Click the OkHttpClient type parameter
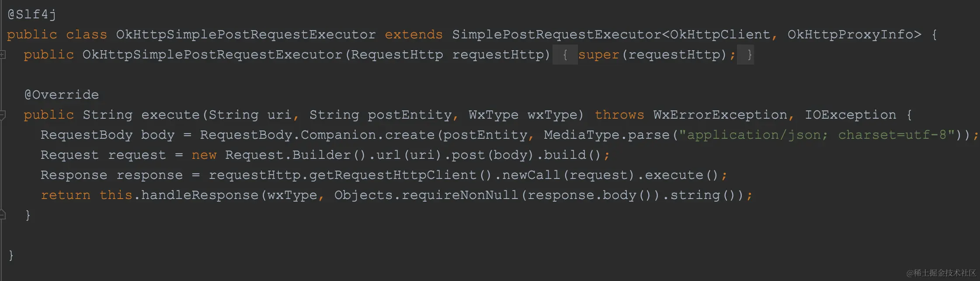This screenshot has height=281, width=980. pos(720,34)
